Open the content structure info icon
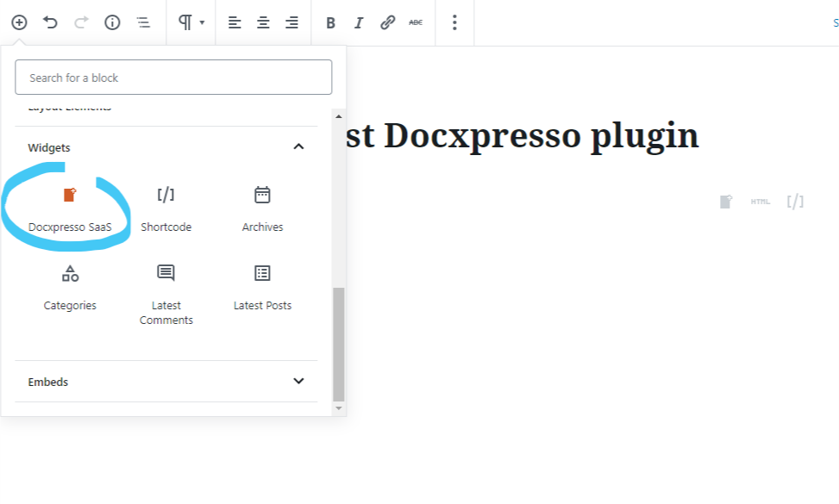The width and height of the screenshot is (839, 504). (x=112, y=22)
